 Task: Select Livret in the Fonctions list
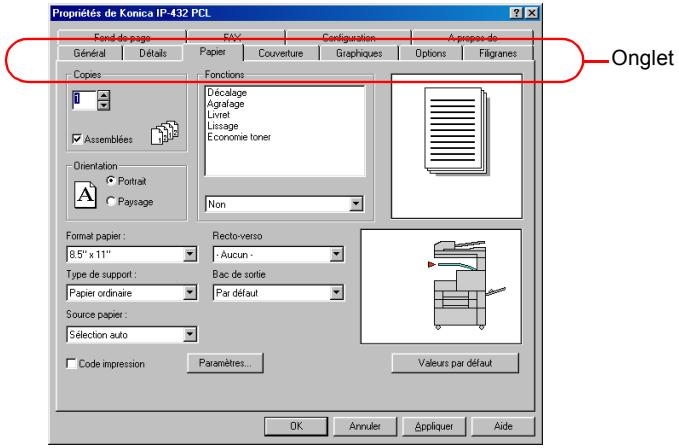point(219,115)
